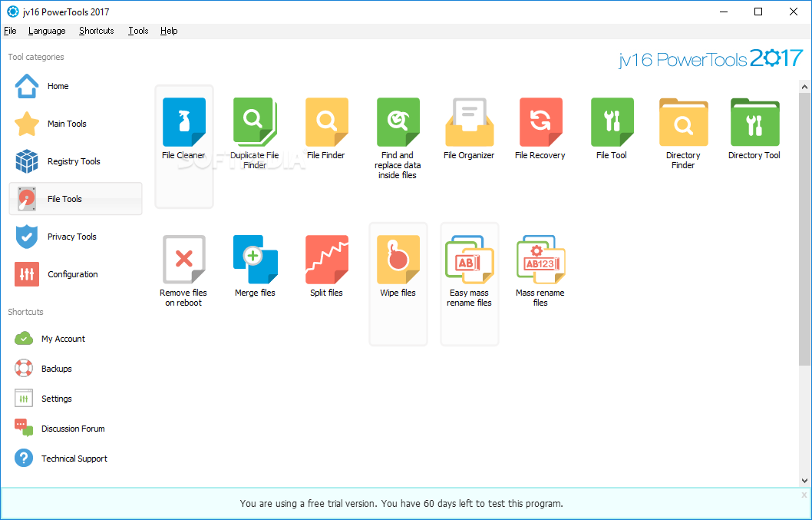Open the Language menu
Image resolution: width=812 pixels, height=520 pixels.
(47, 31)
